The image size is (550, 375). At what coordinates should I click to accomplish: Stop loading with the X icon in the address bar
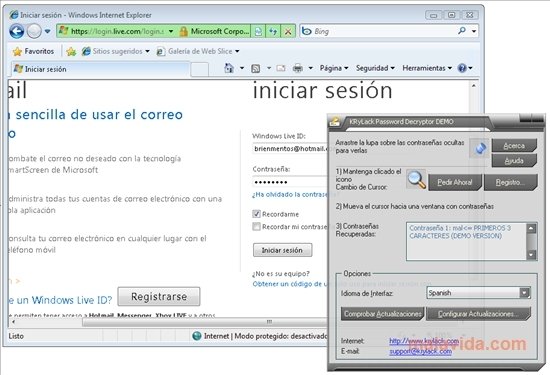point(288,32)
